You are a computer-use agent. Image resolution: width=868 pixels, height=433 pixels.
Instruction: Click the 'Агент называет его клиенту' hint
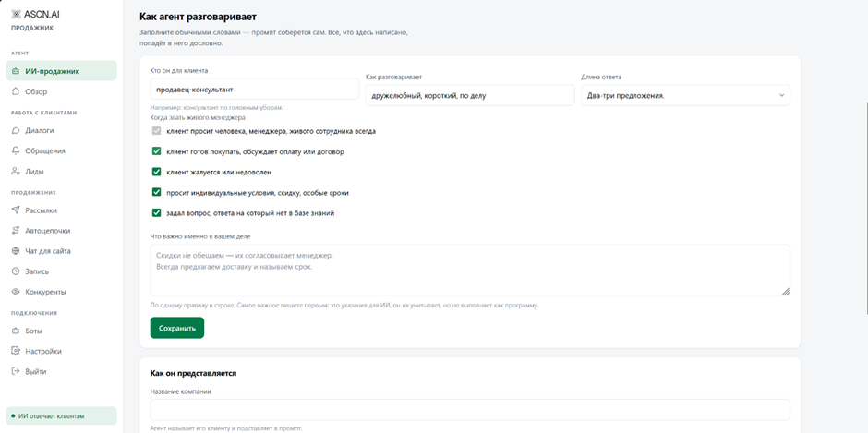pos(226,428)
